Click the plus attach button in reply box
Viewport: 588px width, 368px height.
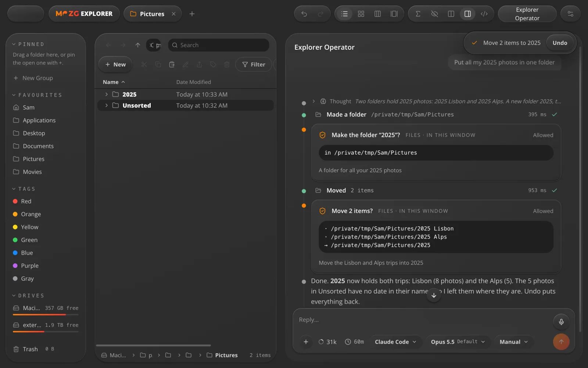coord(306,342)
